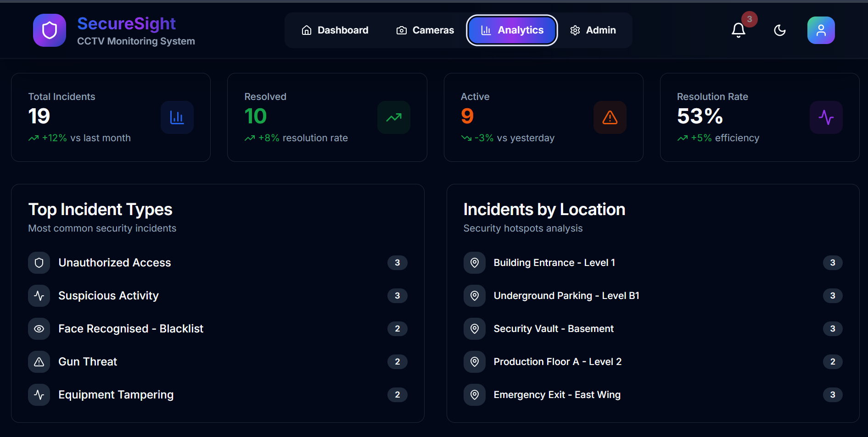Click the count badge for Unauthorized Access

[x=398, y=263]
